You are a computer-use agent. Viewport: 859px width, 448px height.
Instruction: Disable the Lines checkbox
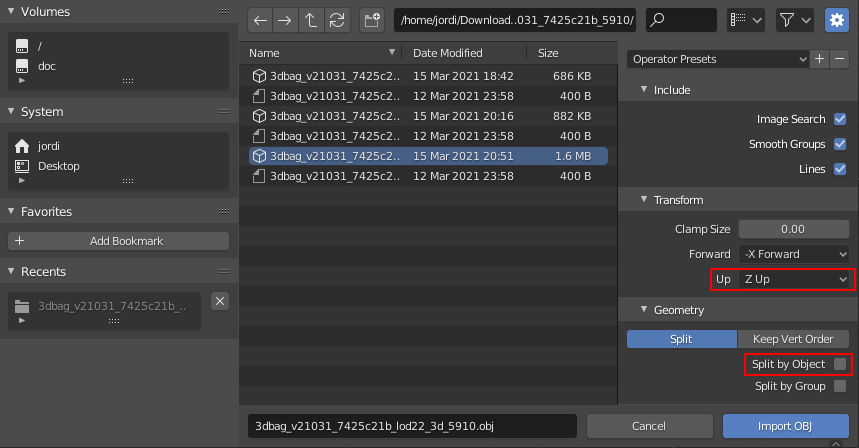click(839, 169)
